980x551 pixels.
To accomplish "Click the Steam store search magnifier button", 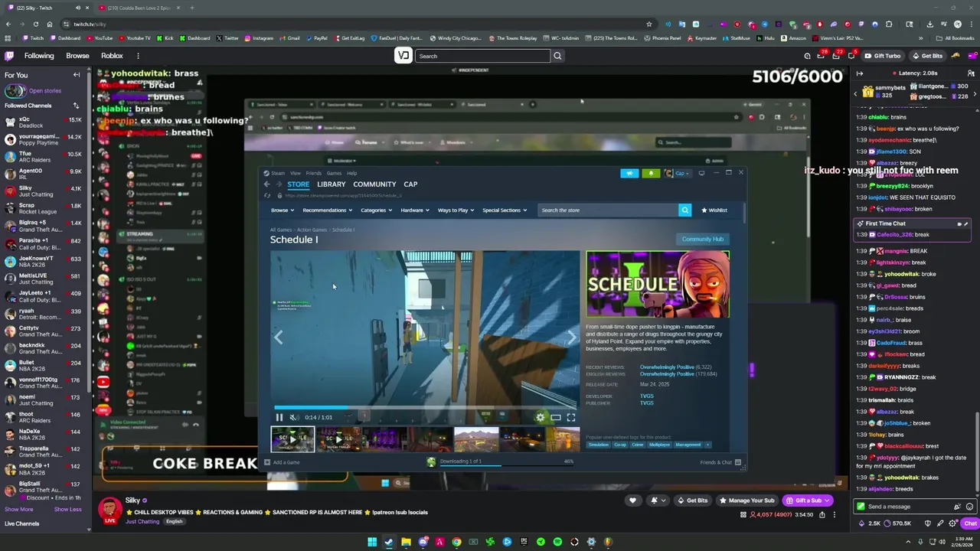I will [x=684, y=210].
